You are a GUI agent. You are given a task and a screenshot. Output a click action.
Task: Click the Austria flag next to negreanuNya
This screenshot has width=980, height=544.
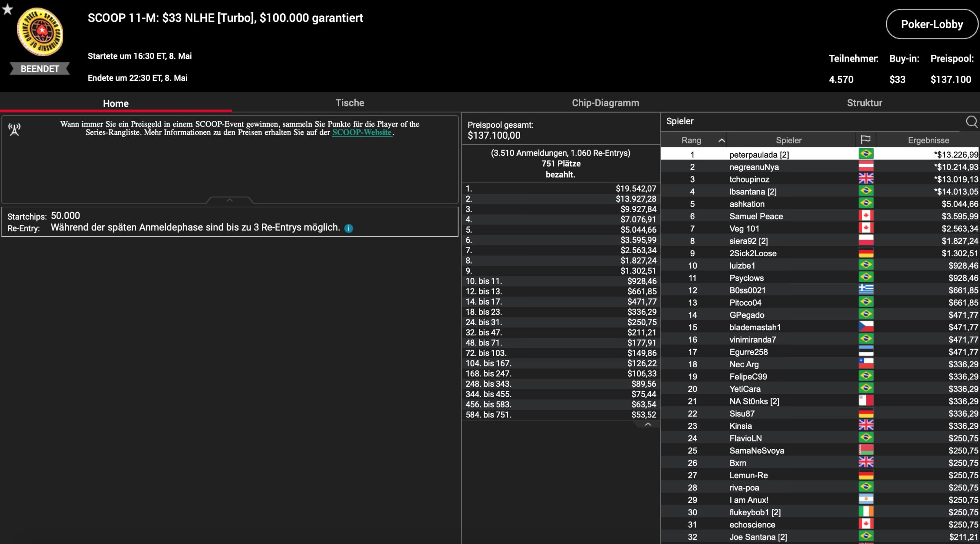tap(866, 166)
